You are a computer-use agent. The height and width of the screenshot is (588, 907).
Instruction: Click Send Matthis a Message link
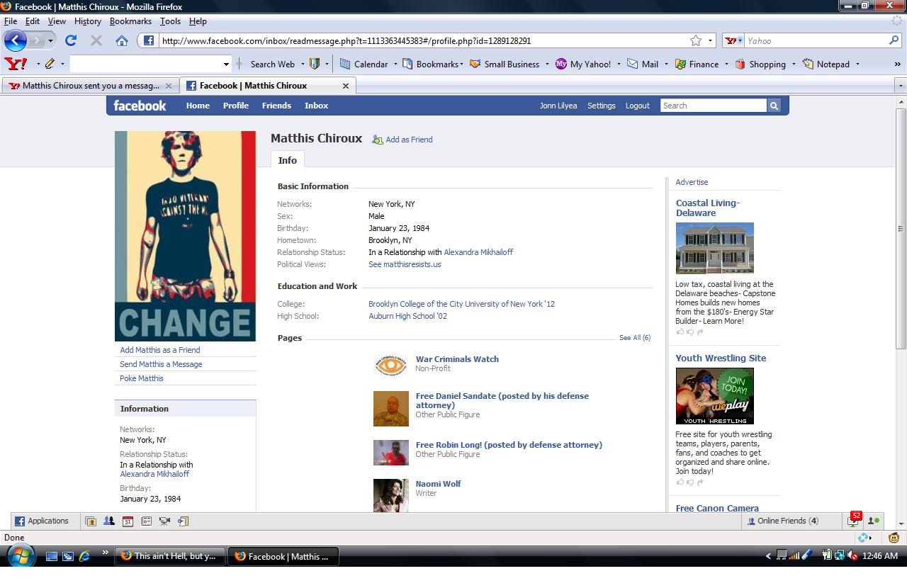(x=161, y=364)
